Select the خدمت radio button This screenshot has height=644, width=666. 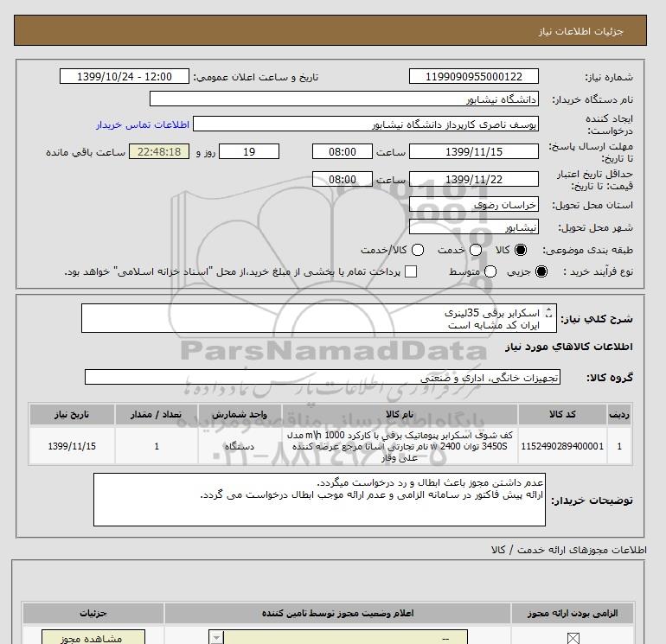(x=476, y=250)
